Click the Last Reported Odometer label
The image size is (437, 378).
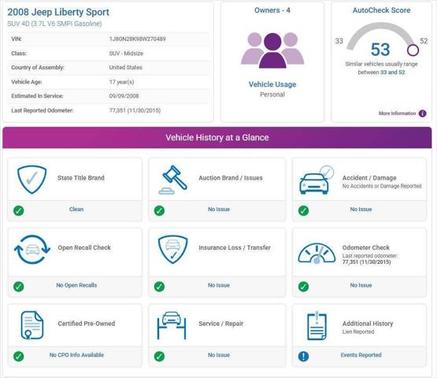pos(42,110)
